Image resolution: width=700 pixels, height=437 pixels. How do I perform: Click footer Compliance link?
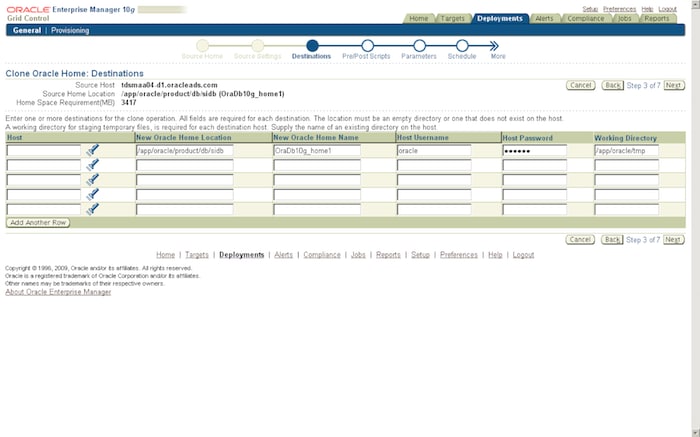click(x=322, y=255)
